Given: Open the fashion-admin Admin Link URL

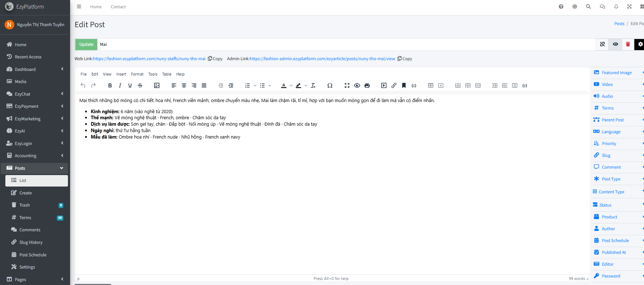Looking at the screenshot, I should click(323, 59).
